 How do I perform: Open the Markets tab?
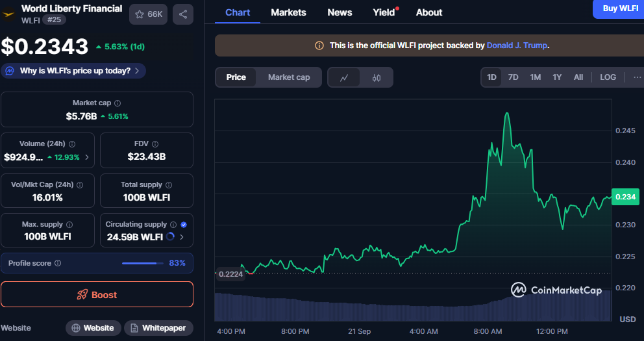tap(288, 12)
